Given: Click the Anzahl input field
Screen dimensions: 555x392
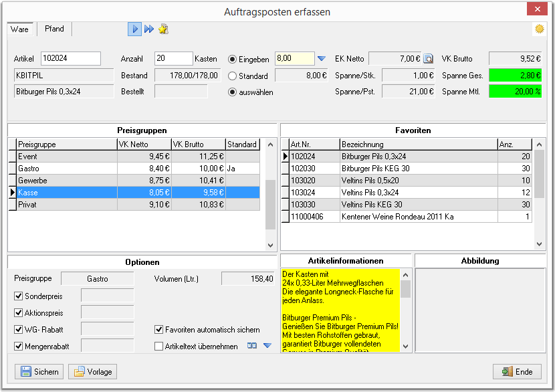Looking at the screenshot, I should [173, 58].
